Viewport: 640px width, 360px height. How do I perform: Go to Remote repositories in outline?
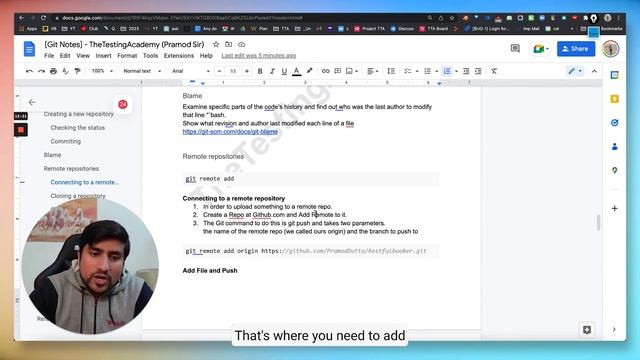pyautogui.click(x=71, y=169)
